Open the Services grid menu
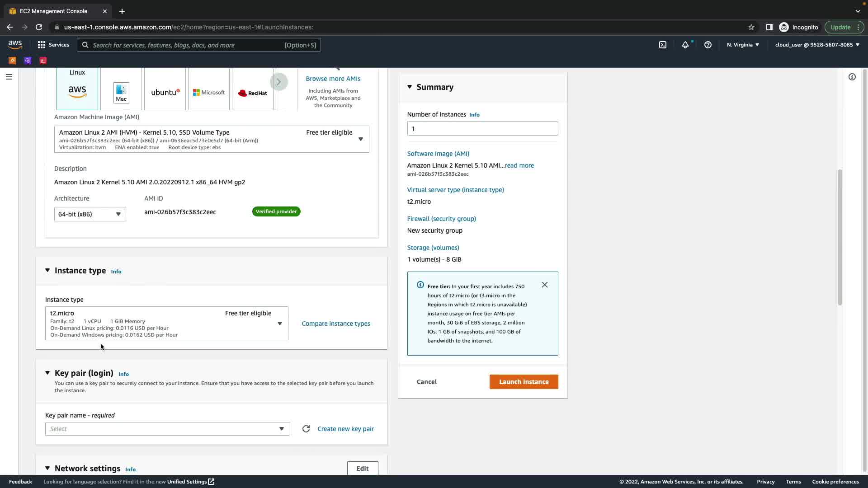The width and height of the screenshot is (868, 488). click(53, 45)
